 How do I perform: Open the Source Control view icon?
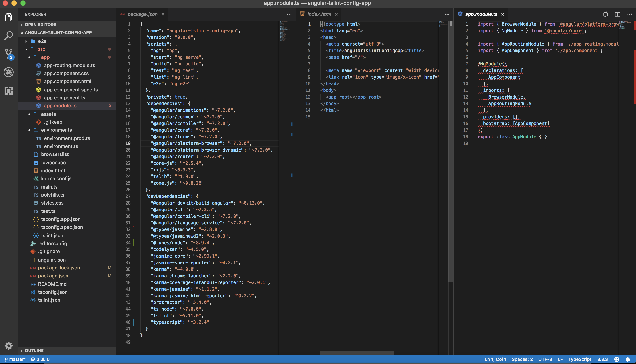pyautogui.click(x=8, y=54)
